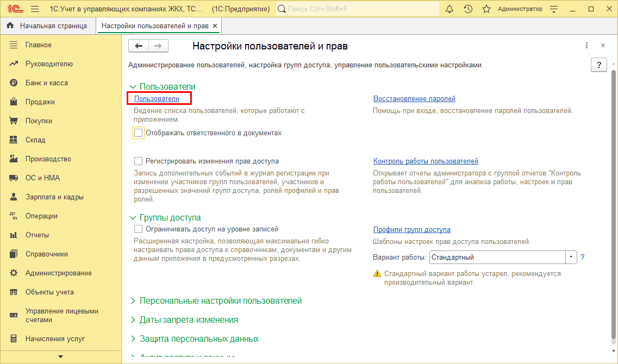Toggle Регистрировать изменения прав доступа checkbox
This screenshot has width=618, height=364.
coord(138,161)
